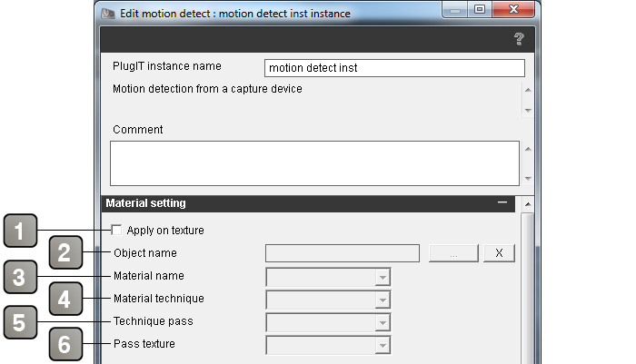Click settings panel scroll up arrow
This screenshot has width=636, height=364.
527,204
